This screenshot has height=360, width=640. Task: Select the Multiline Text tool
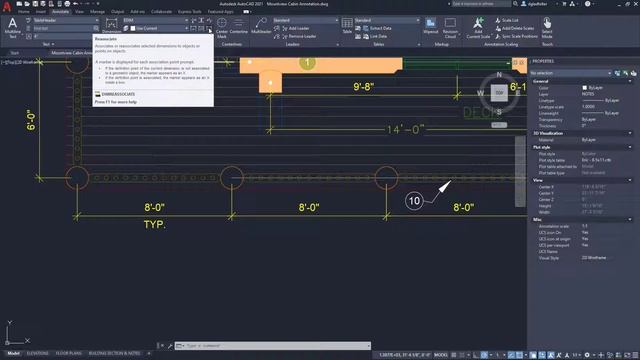pos(13,28)
